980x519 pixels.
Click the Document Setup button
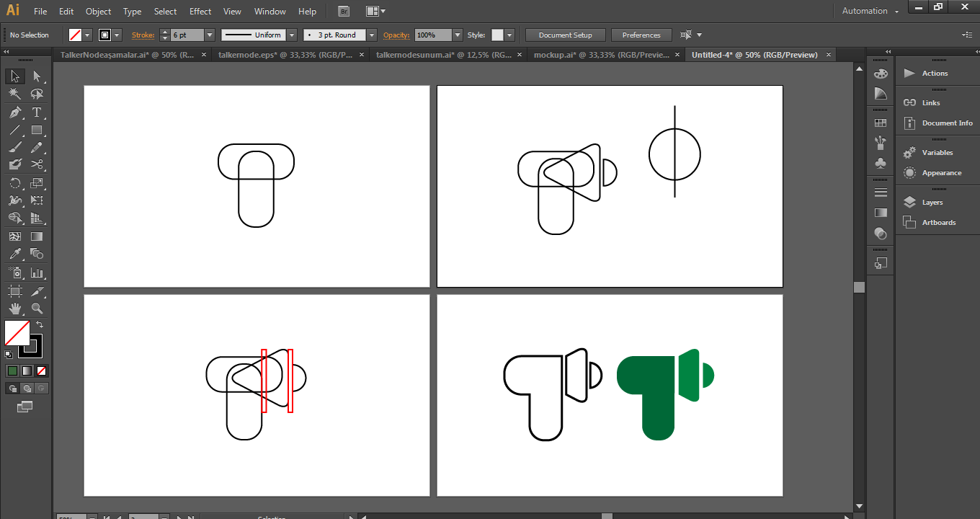(566, 35)
